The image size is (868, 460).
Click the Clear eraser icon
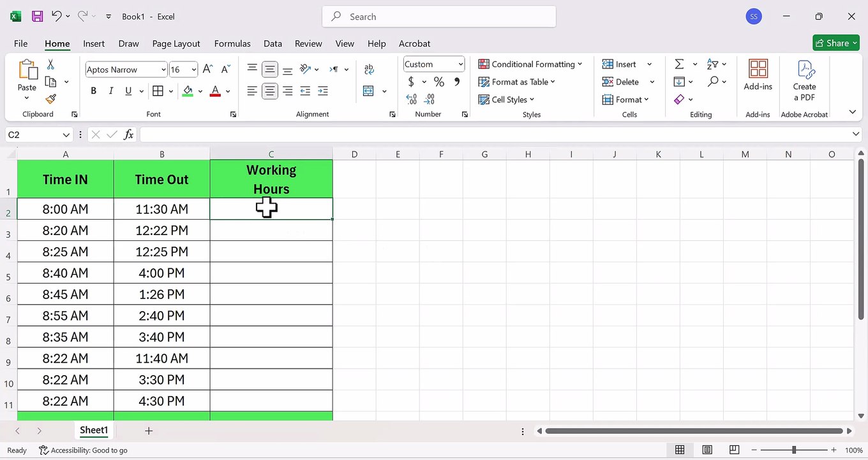(679, 99)
